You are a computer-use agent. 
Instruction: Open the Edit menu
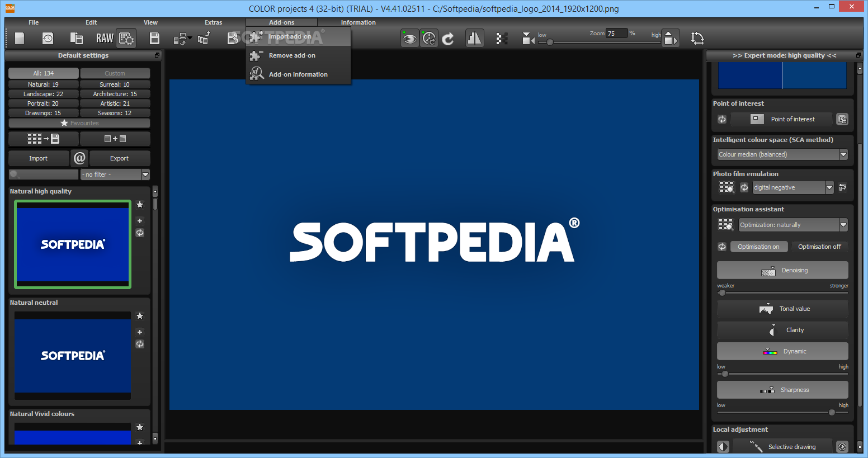[91, 22]
